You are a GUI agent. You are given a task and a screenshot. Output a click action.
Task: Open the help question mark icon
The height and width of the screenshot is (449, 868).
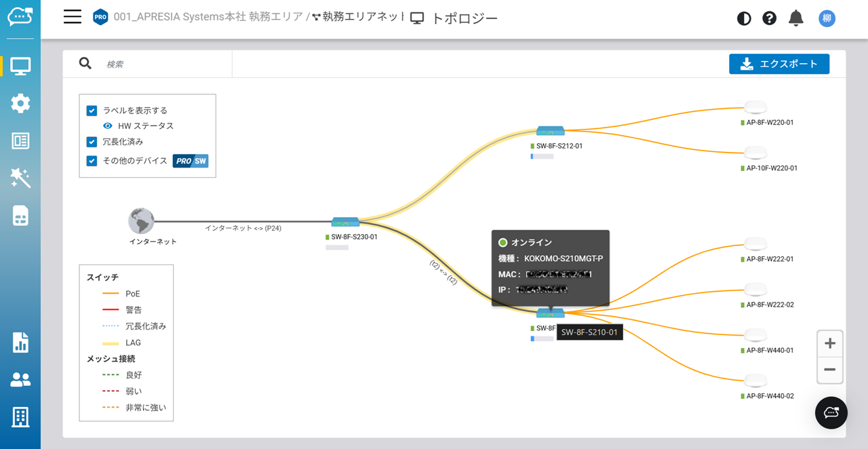(x=769, y=18)
